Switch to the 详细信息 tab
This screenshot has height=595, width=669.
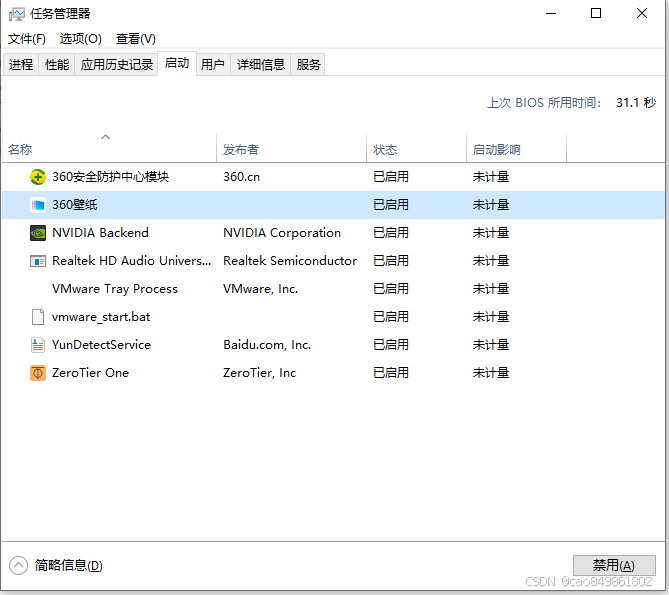point(261,65)
